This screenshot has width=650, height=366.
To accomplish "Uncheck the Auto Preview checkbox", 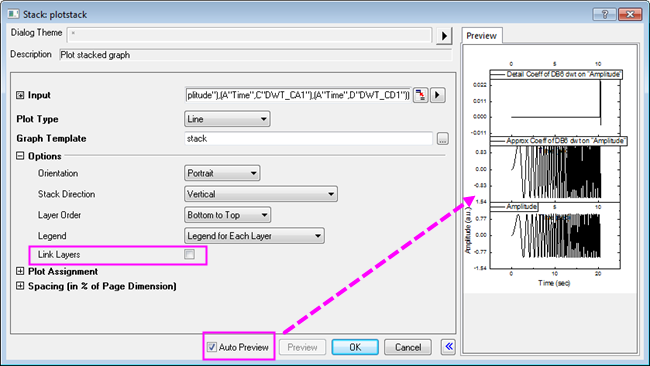I will click(x=212, y=347).
